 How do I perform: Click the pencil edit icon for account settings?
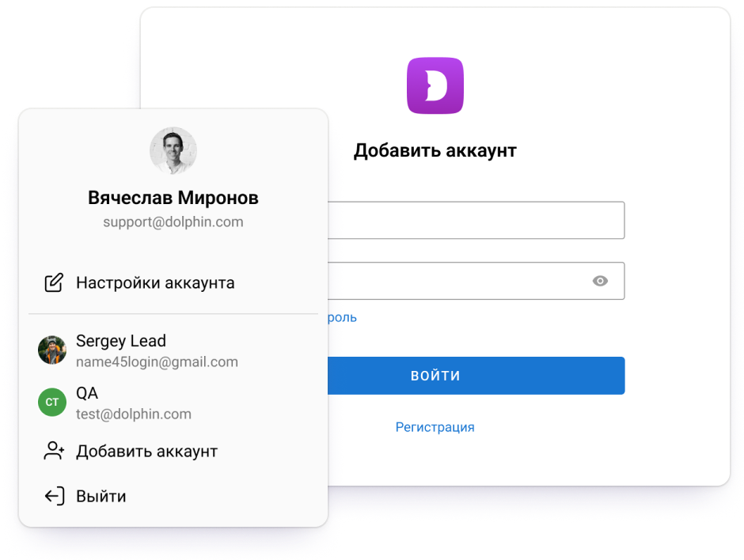coord(54,282)
